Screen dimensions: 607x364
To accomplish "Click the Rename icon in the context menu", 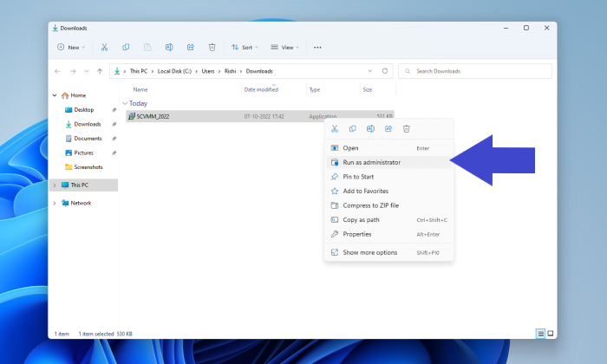I will pos(370,129).
